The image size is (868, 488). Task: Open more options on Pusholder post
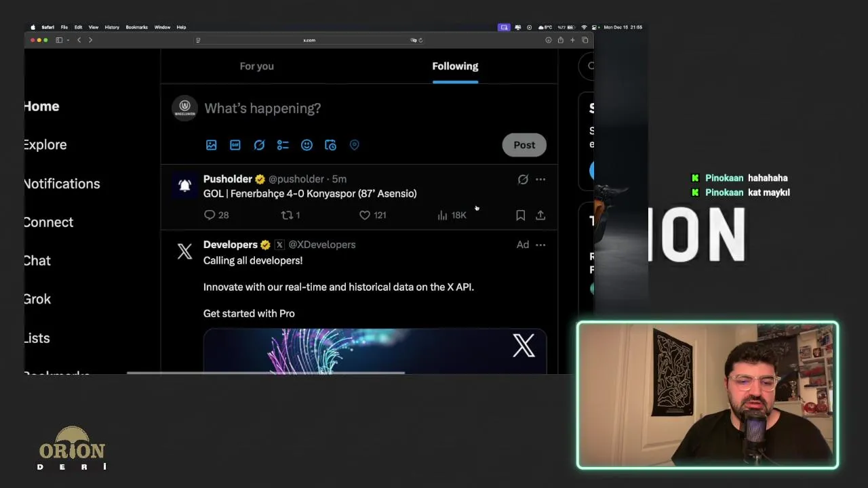coord(540,179)
